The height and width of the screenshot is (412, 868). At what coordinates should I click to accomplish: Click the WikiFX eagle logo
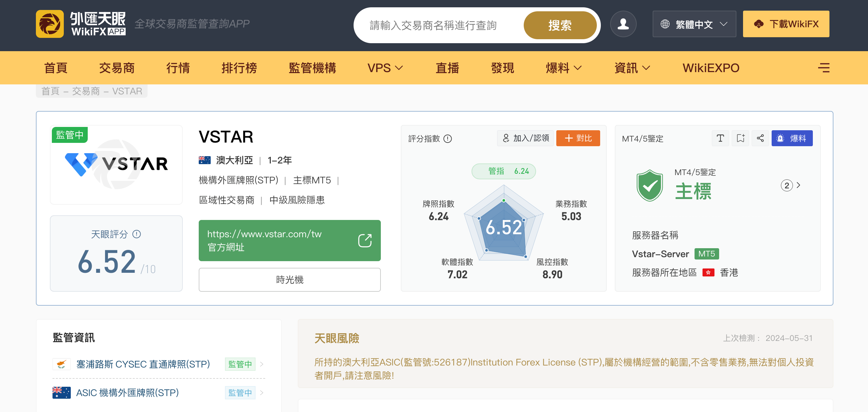click(x=50, y=24)
